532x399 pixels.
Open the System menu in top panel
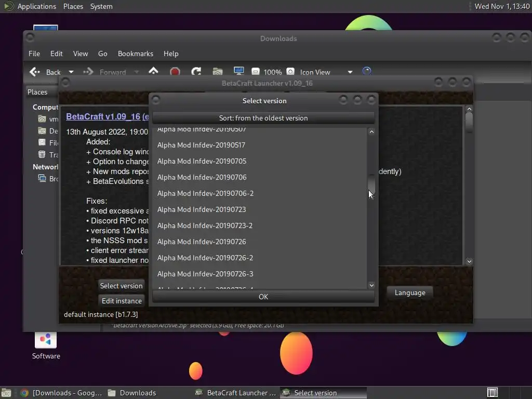point(101,6)
